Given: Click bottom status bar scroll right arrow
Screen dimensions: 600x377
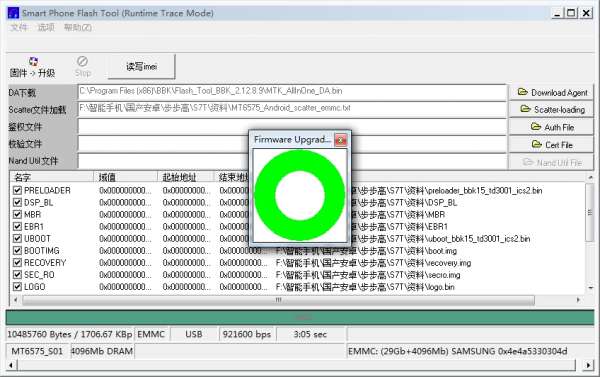Looking at the screenshot, I should 588,365.
